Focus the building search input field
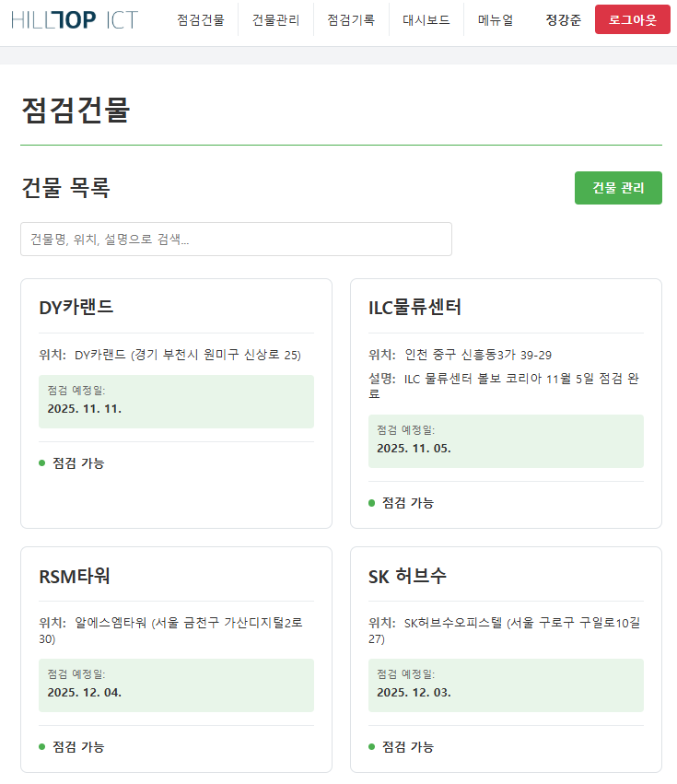 coord(236,240)
